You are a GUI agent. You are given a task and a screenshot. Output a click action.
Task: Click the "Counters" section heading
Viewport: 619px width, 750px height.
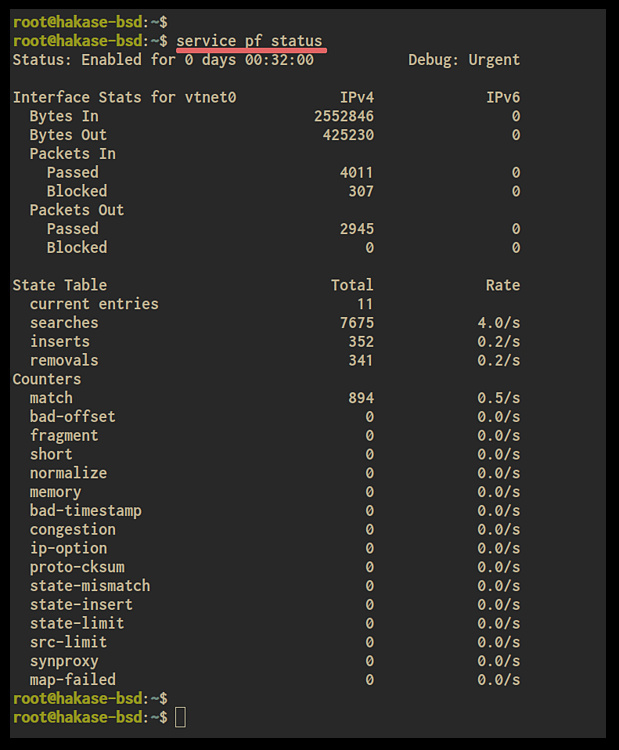pyautogui.click(x=46, y=379)
